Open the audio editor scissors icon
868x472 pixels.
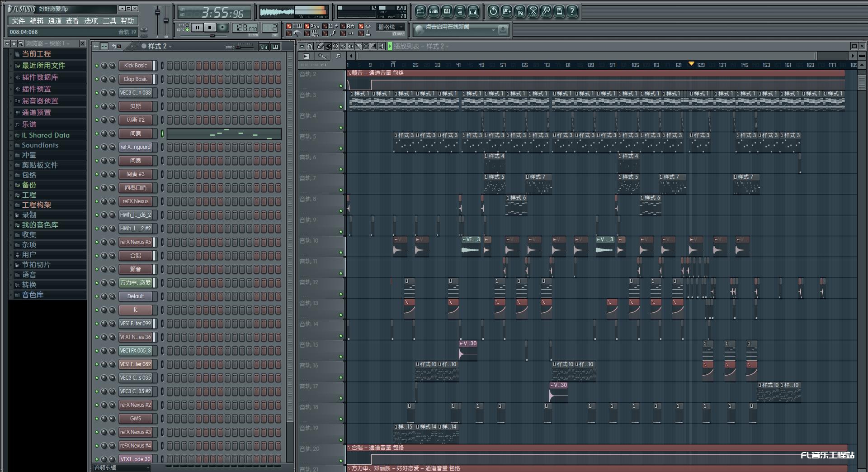click(533, 11)
